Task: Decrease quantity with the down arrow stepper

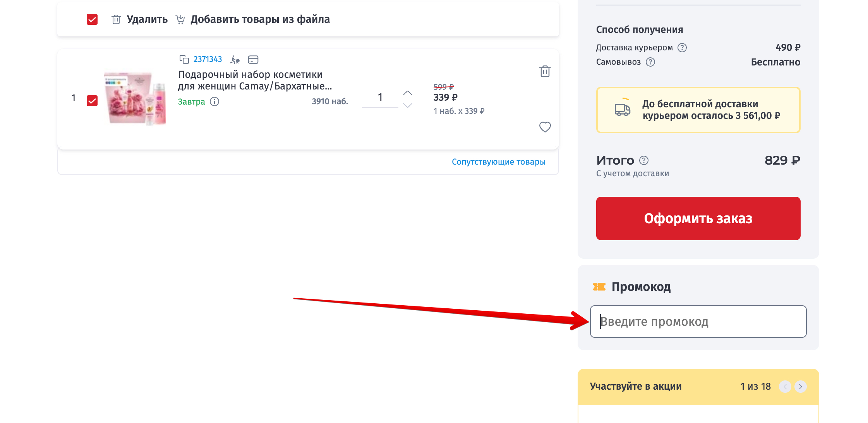Action: coord(407,105)
